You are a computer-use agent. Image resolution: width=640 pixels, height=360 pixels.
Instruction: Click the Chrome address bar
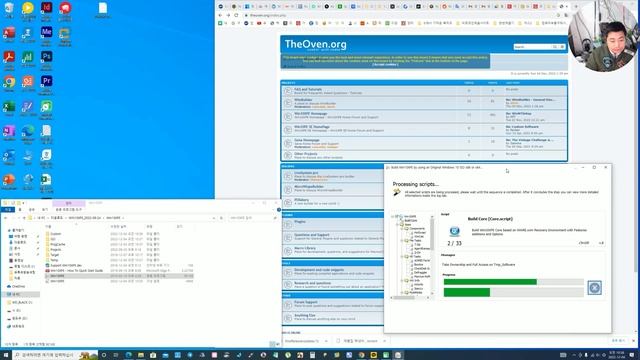coord(400,15)
